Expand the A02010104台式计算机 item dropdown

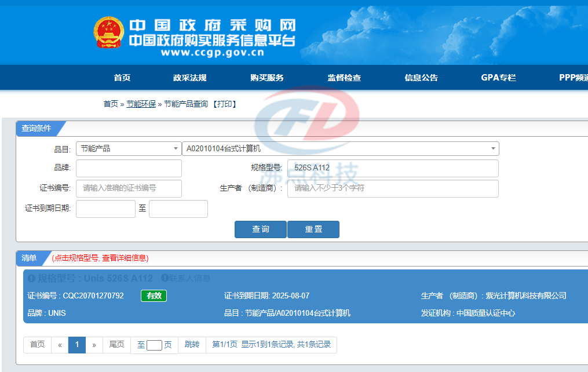(x=341, y=148)
